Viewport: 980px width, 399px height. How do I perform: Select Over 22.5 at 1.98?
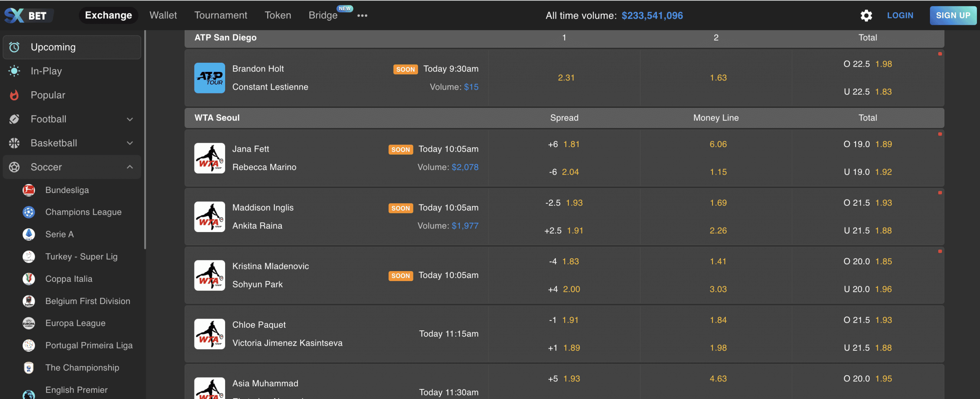point(867,64)
